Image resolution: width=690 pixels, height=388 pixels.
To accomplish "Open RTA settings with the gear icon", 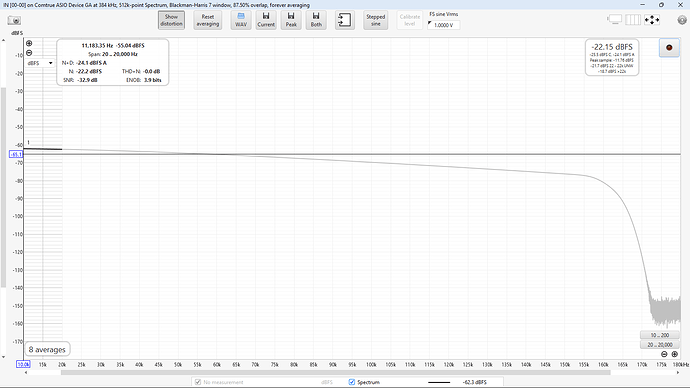I will (x=682, y=20).
